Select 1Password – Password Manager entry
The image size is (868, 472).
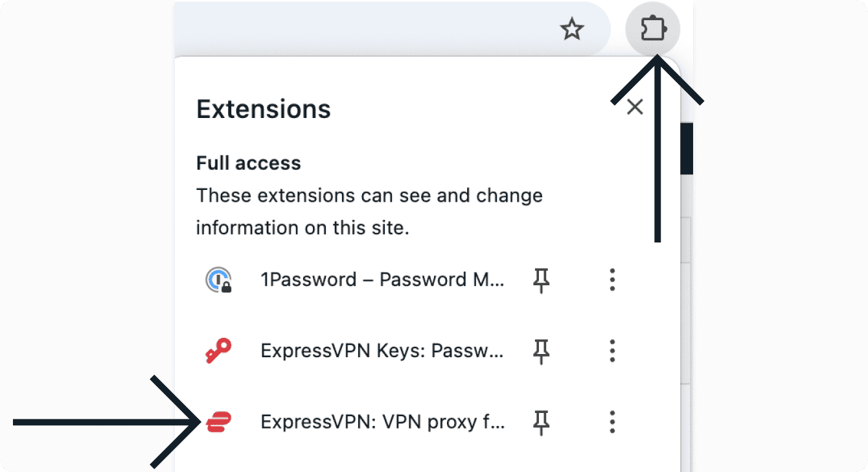click(382, 280)
